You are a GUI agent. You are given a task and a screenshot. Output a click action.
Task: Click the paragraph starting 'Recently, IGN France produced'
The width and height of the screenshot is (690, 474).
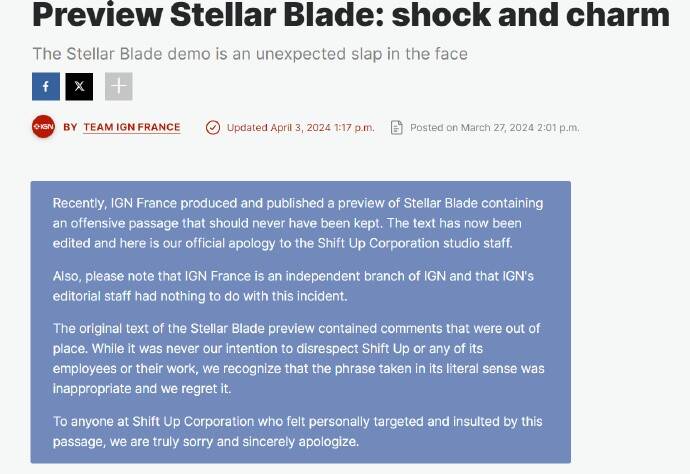299,223
